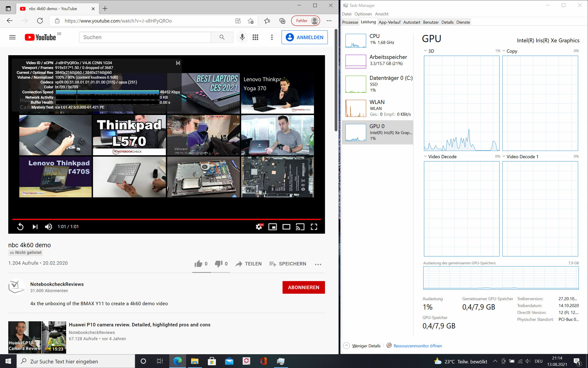
Task: Enable the miniplayer mode
Action: tap(272, 227)
